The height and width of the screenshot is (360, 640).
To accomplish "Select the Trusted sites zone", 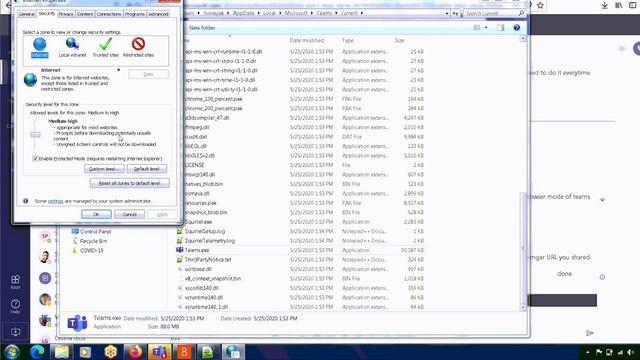I will (x=105, y=47).
